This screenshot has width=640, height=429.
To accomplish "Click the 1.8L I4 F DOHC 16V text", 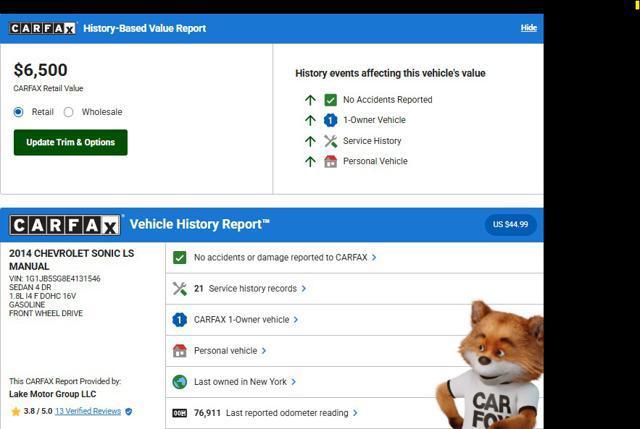I will pyautogui.click(x=42, y=296).
